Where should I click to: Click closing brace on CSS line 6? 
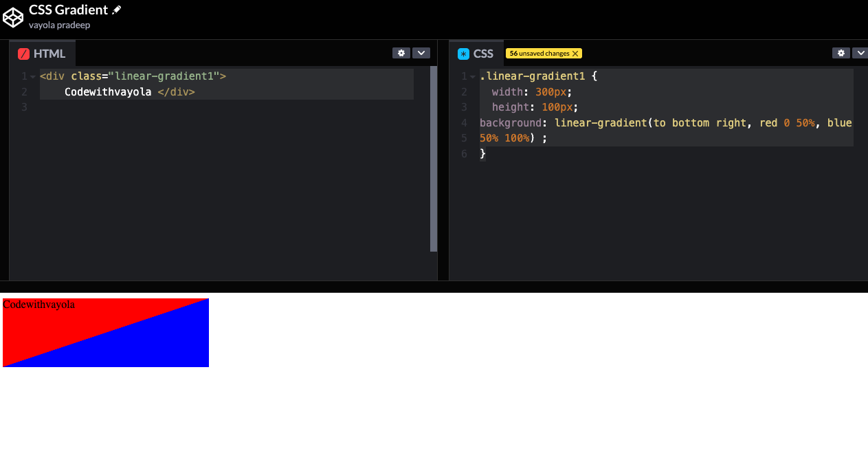[x=482, y=154]
